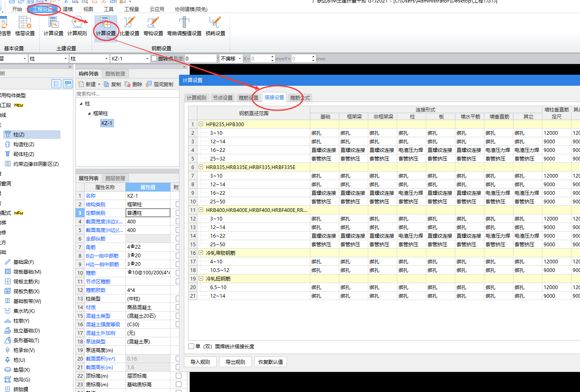Toggle checkbox in 底标高 row
The image size is (580, 392).
pos(178,384)
